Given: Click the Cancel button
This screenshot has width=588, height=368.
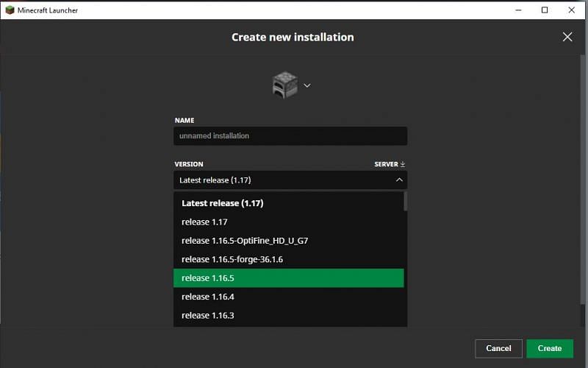Looking at the screenshot, I should [498, 348].
